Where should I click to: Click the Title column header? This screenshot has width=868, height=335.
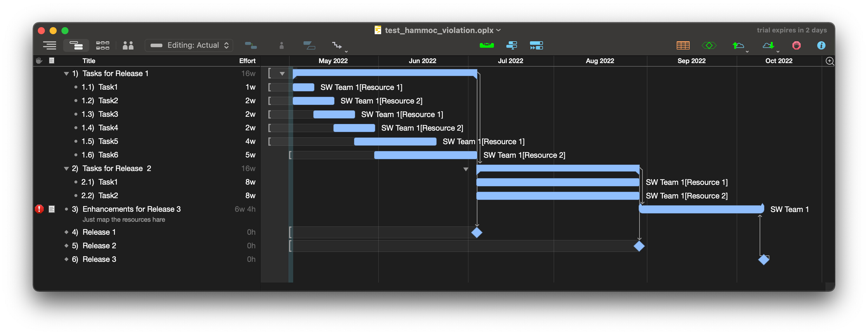(x=89, y=61)
